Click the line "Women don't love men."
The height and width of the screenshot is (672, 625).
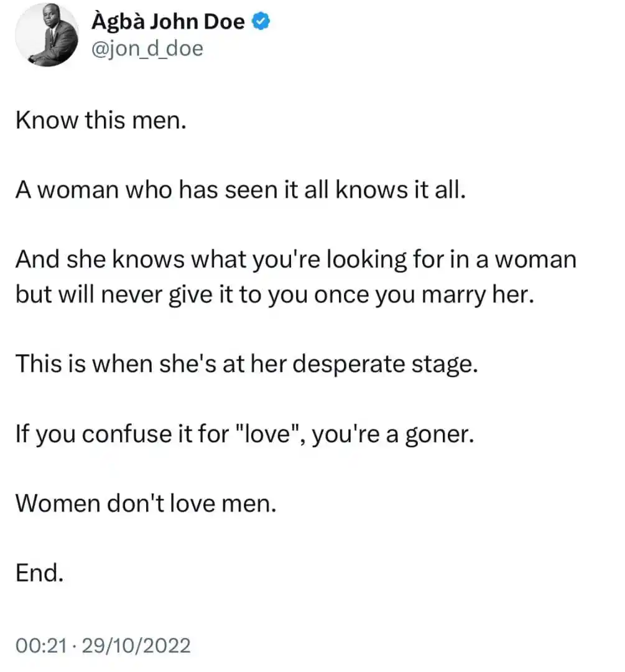click(146, 503)
